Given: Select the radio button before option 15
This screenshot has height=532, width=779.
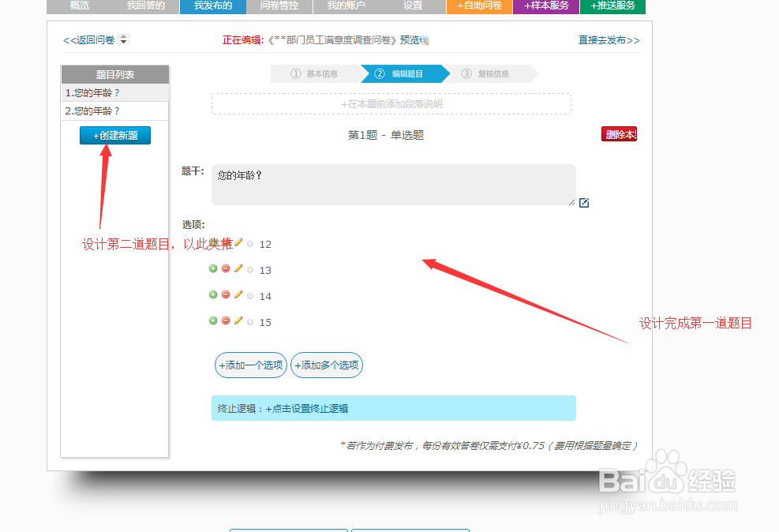Looking at the screenshot, I should [249, 320].
